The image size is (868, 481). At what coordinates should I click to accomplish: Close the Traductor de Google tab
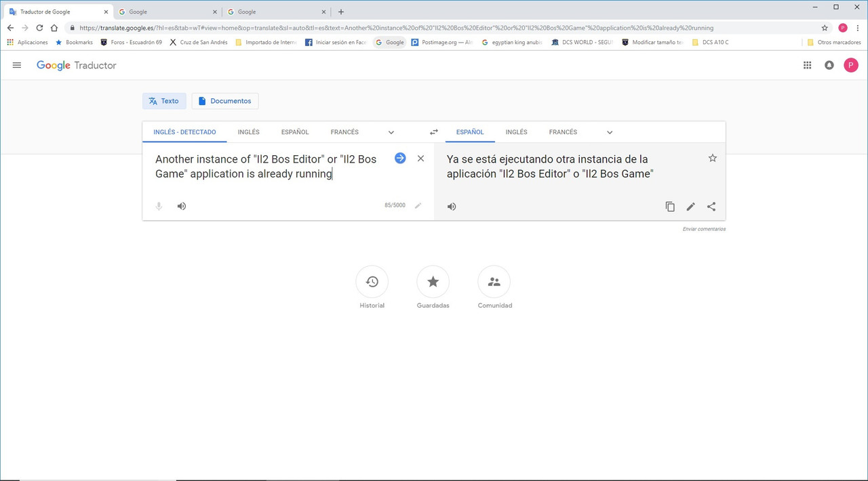[105, 12]
